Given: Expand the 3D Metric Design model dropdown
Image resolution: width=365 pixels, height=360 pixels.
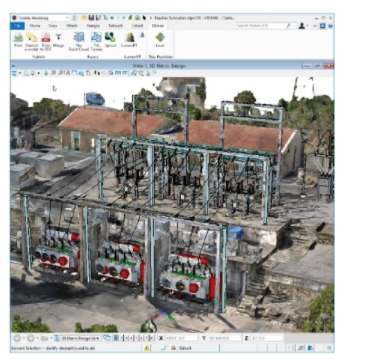Looking at the screenshot, I should 77,338.
